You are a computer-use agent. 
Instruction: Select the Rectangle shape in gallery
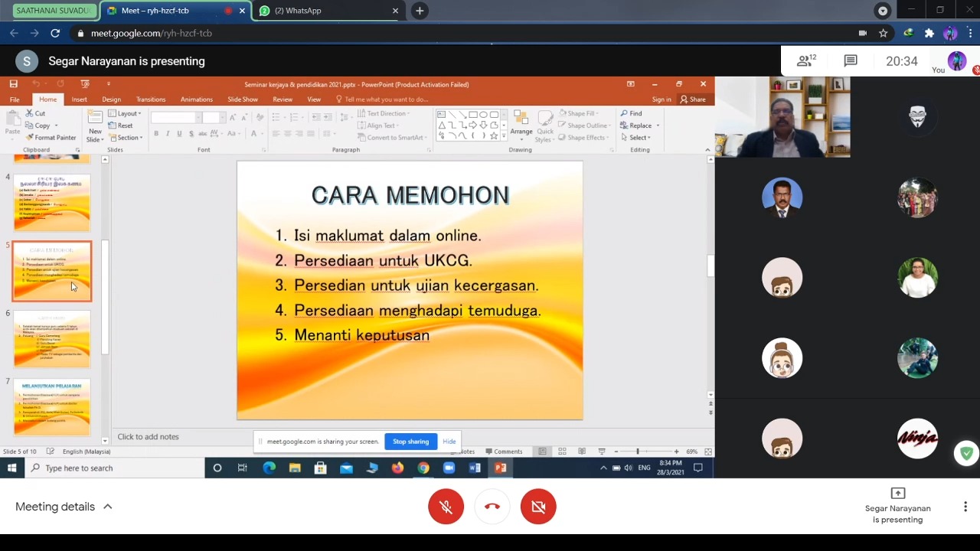coord(473,115)
